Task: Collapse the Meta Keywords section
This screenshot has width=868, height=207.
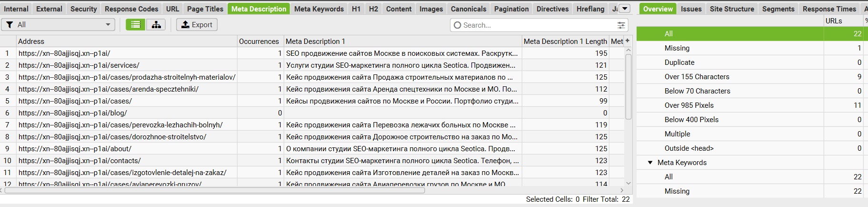Action: tap(650, 163)
